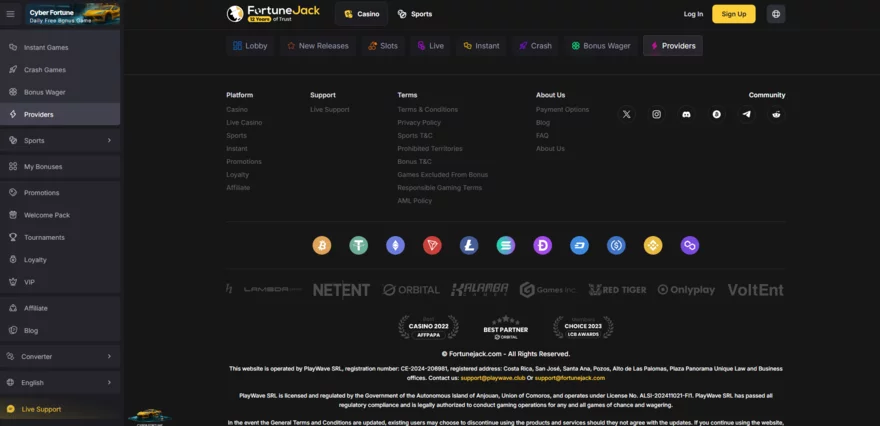Open the Telegram community icon

[747, 115]
